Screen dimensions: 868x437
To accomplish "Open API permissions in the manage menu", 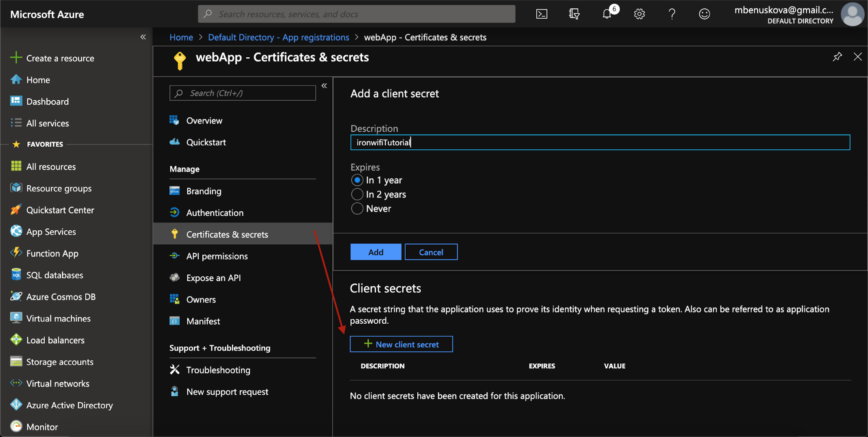I will tap(217, 256).
